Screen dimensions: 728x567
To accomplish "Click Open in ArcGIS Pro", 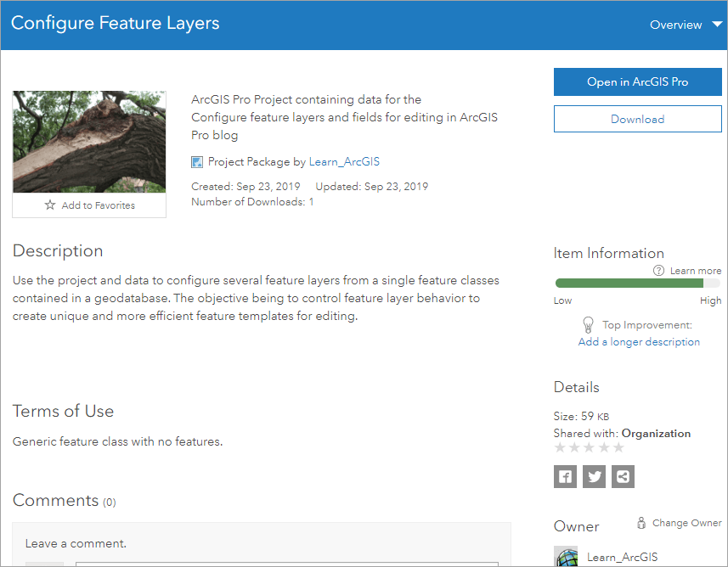I will coord(637,81).
